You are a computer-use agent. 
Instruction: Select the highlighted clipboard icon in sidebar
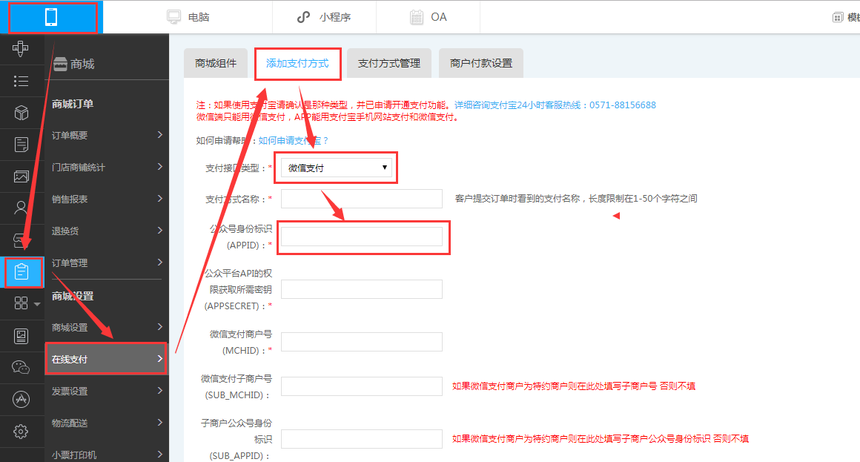[x=22, y=272]
